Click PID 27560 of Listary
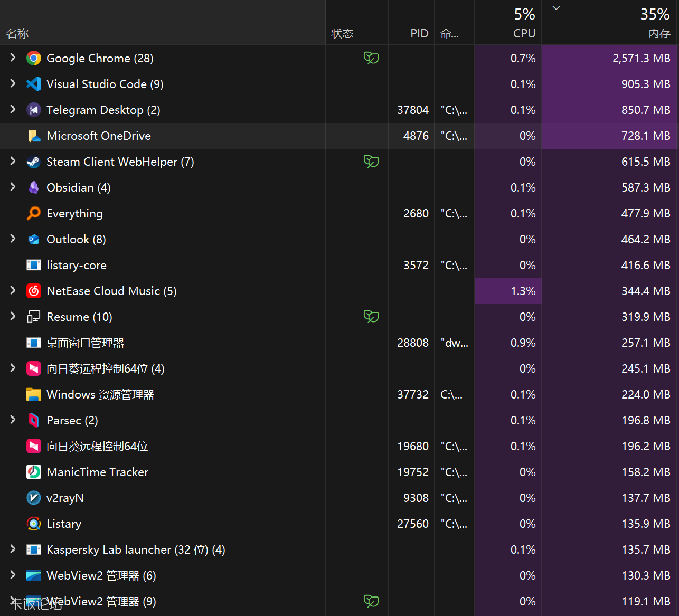 click(x=413, y=524)
